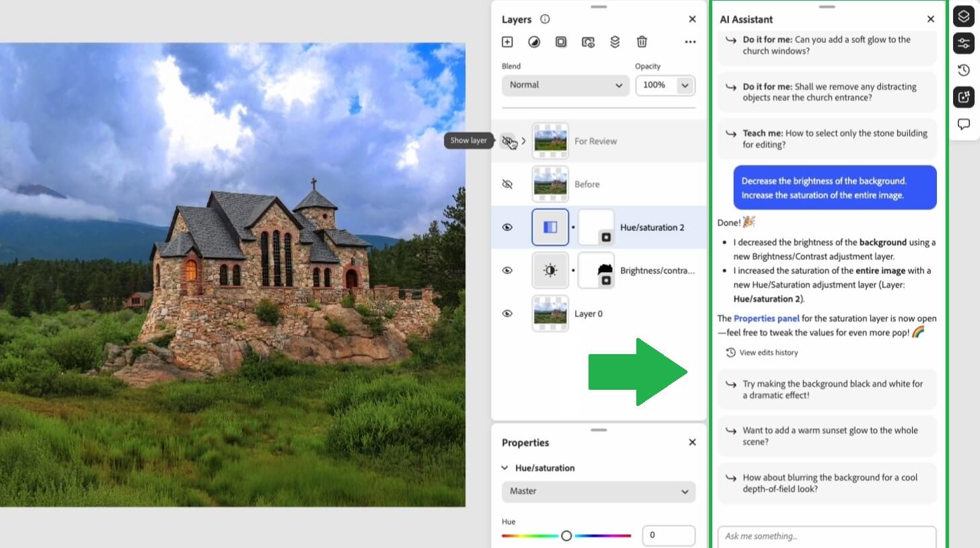Show the Before layer
980x548 pixels.
pyautogui.click(x=508, y=184)
